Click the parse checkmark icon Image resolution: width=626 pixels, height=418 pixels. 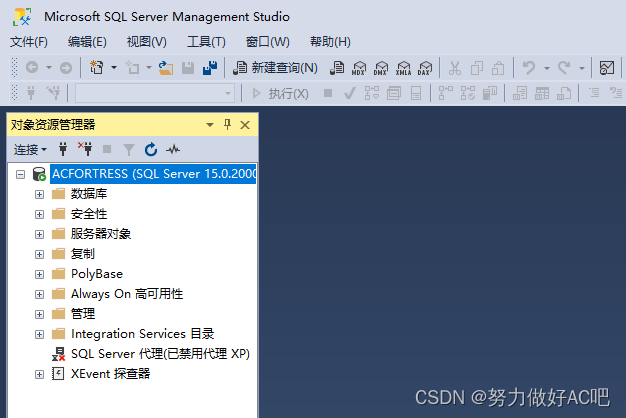pos(350,94)
